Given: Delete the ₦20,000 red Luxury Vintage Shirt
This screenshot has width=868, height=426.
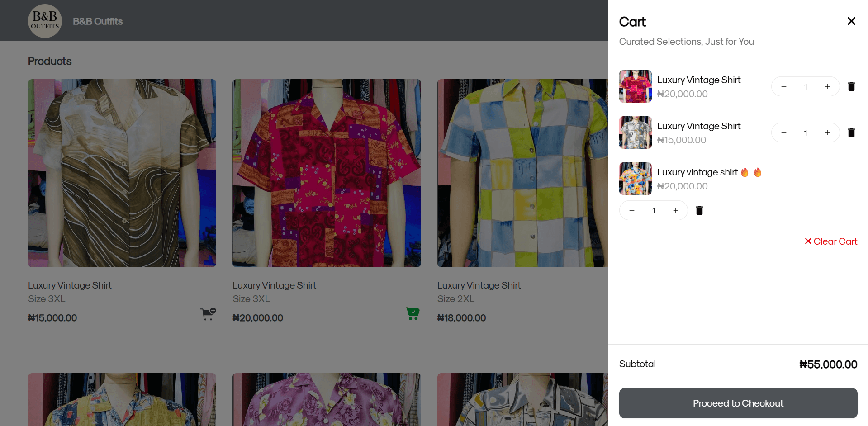Looking at the screenshot, I should pos(851,87).
